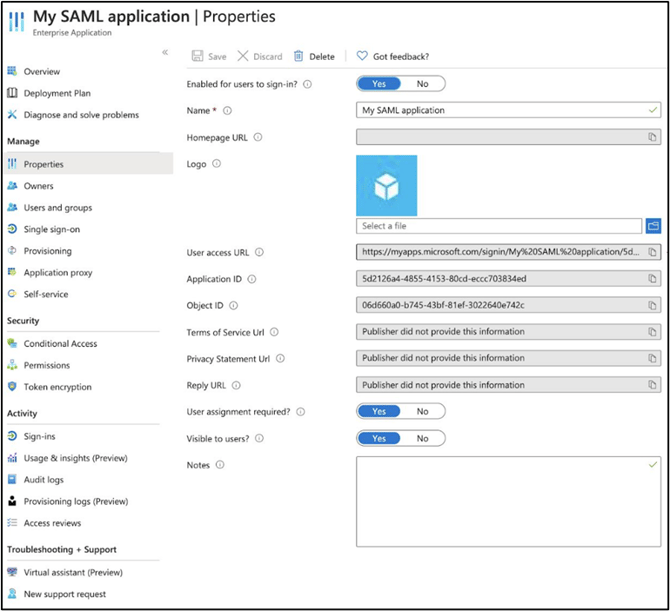Open Usage & insights (Preview)
The image size is (670, 611).
coord(75,458)
